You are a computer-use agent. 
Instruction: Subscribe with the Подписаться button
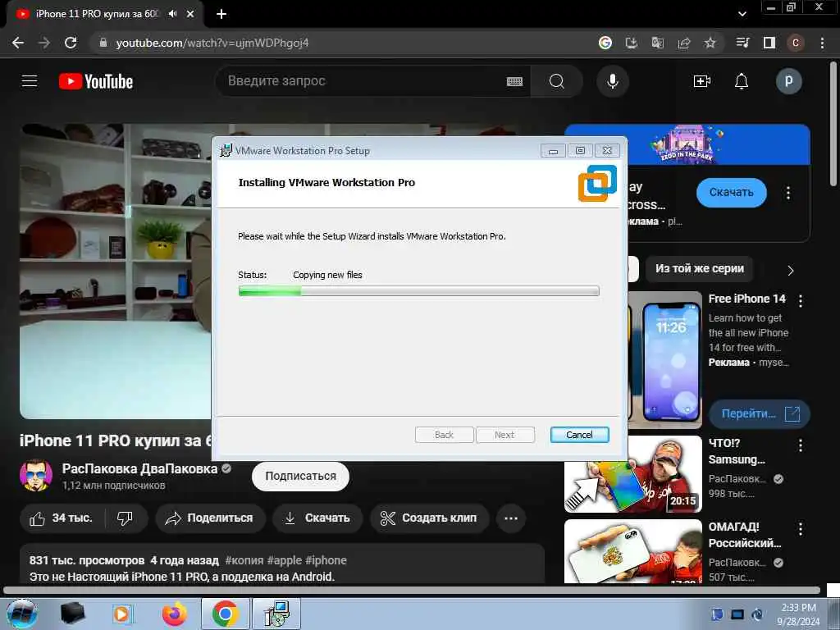(x=300, y=477)
